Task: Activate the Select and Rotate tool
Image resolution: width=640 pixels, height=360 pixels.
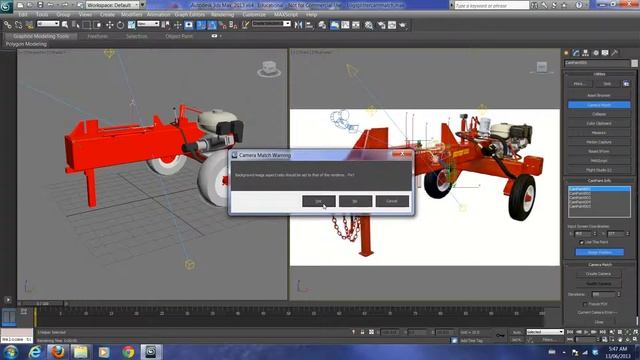Action: coord(120,25)
